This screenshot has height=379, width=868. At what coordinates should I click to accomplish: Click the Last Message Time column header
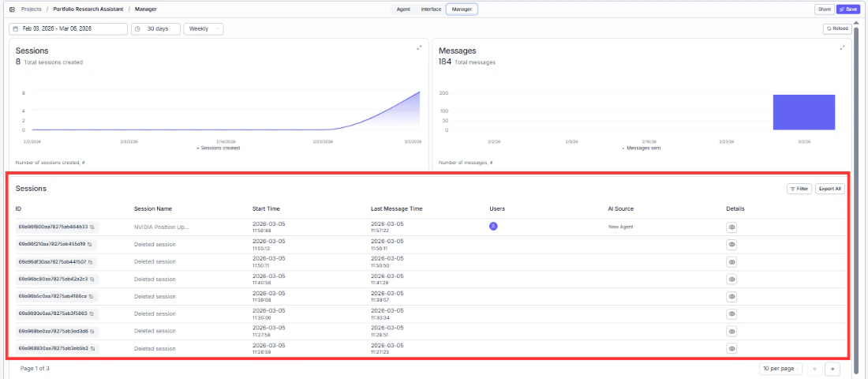(x=396, y=209)
